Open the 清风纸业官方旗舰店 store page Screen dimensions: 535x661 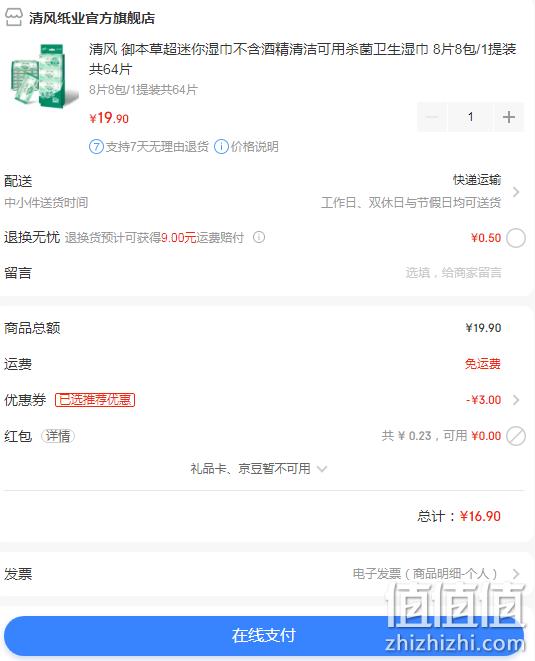click(x=91, y=18)
